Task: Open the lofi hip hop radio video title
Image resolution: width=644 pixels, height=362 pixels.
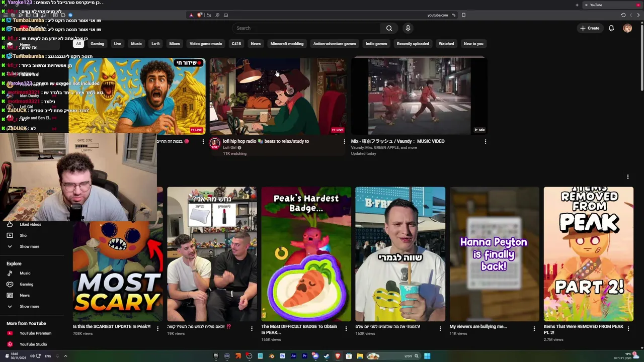Action: pos(266,141)
